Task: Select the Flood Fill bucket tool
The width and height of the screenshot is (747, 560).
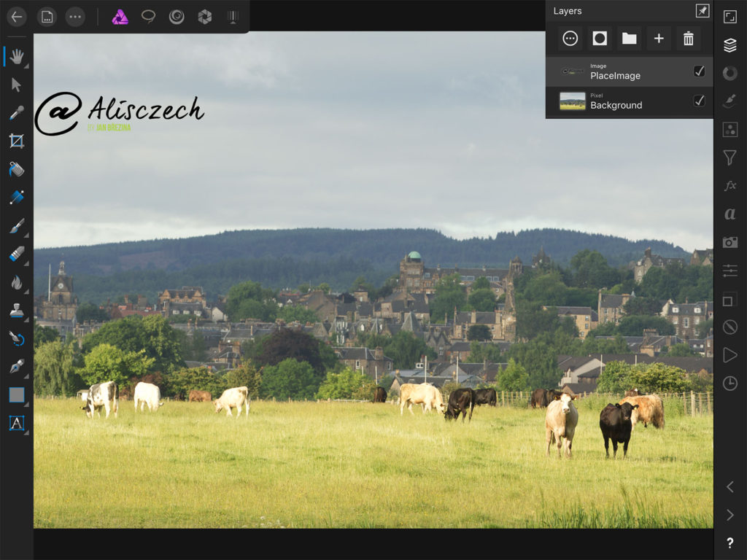Action: pos(16,169)
